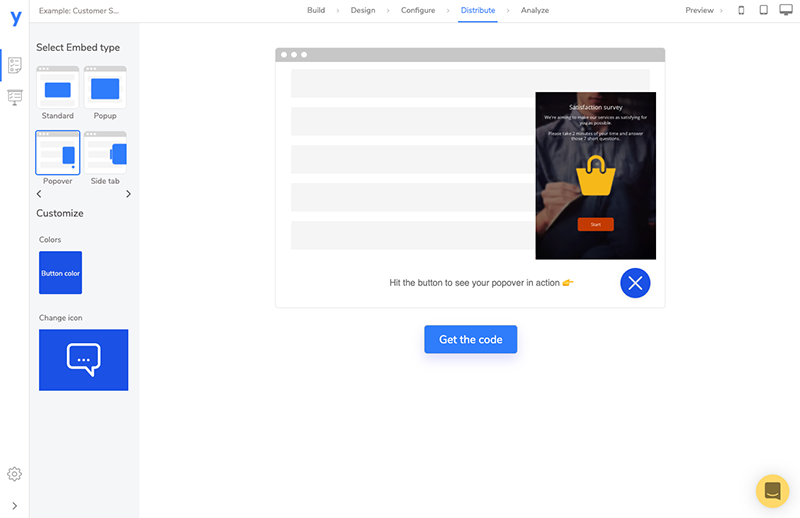800x518 pixels.
Task: Select the Standard embed type
Action: tap(58, 92)
